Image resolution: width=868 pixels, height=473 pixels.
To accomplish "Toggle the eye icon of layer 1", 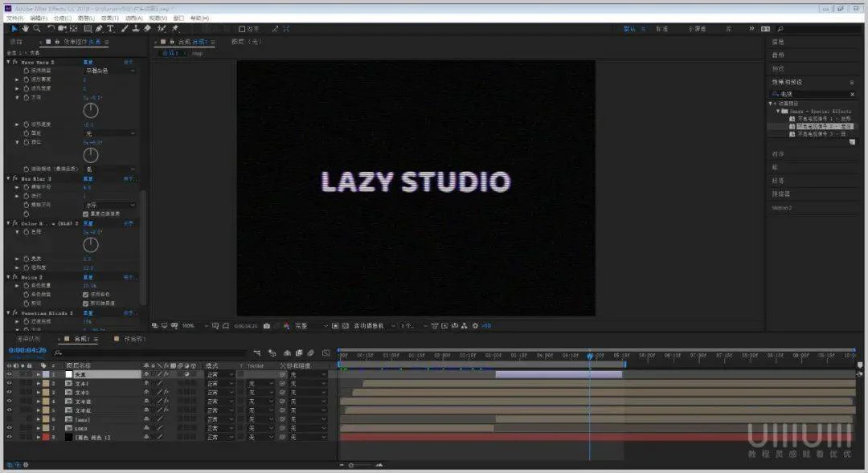I will click(9, 374).
